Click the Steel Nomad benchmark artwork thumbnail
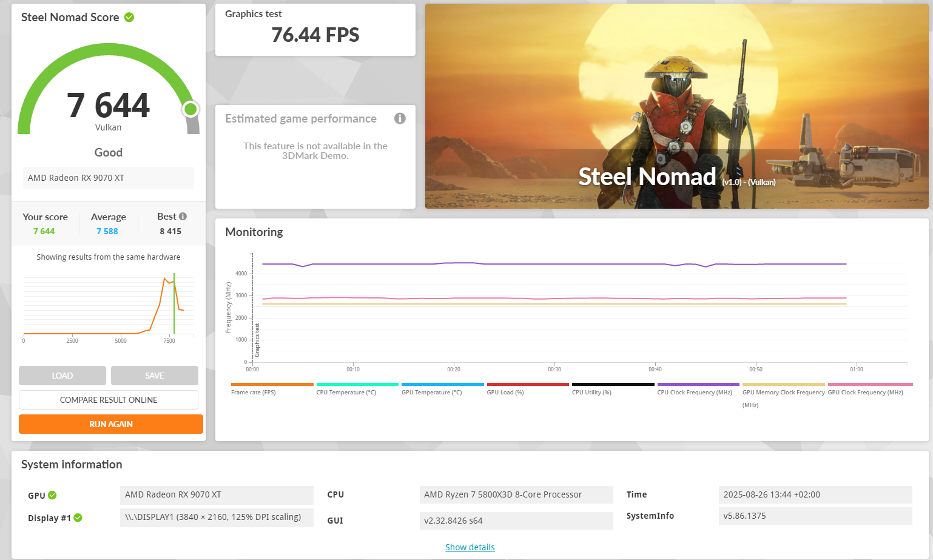 677,106
